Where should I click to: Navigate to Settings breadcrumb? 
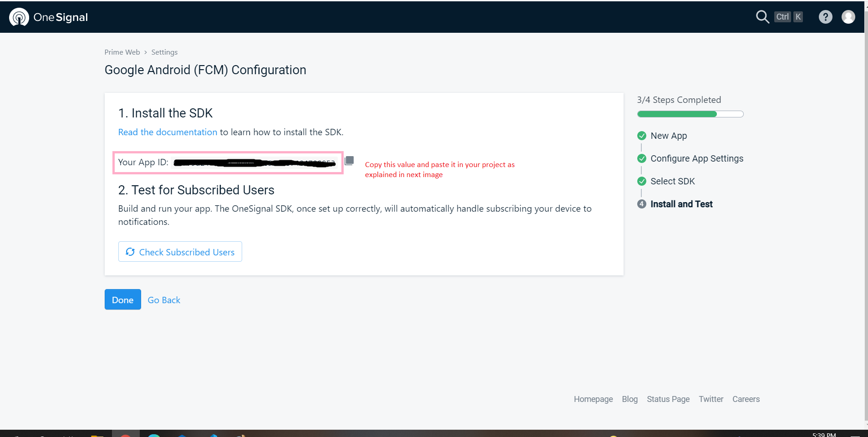click(x=164, y=52)
